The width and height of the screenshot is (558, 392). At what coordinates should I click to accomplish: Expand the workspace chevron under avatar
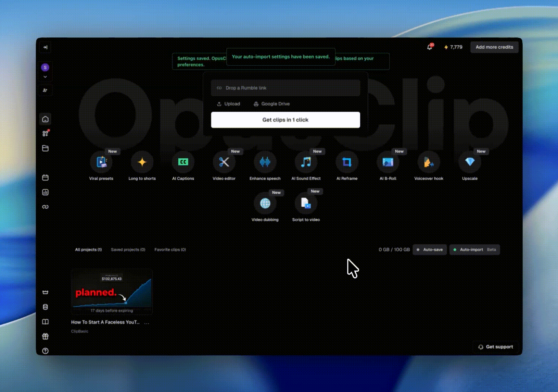[x=45, y=77]
